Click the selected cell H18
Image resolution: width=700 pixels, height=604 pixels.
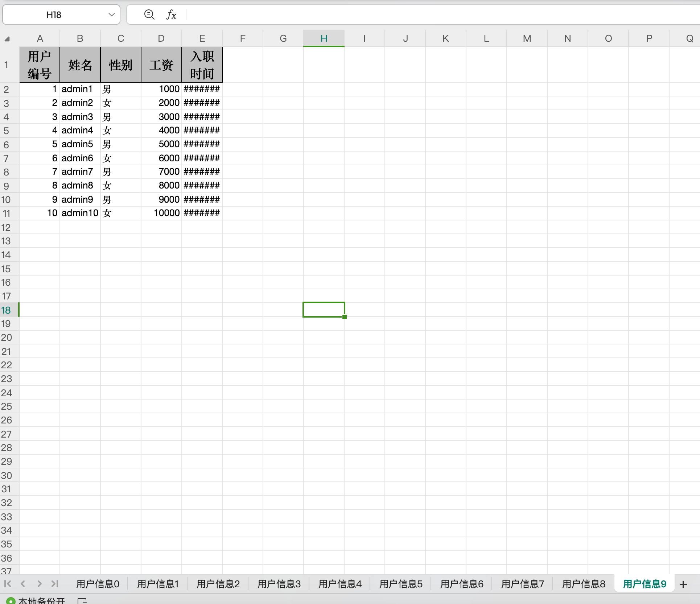[324, 310]
